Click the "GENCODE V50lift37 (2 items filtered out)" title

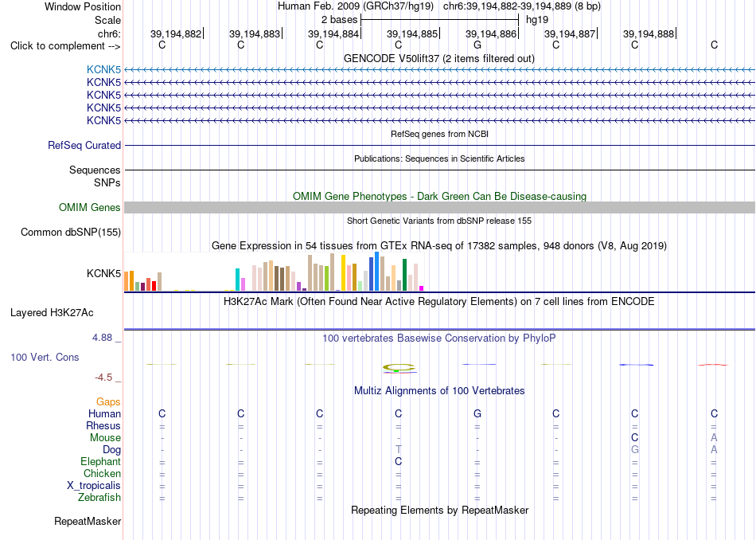(439, 58)
